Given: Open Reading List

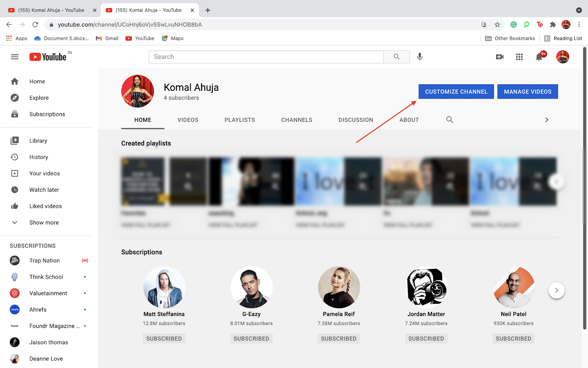Looking at the screenshot, I should point(563,38).
